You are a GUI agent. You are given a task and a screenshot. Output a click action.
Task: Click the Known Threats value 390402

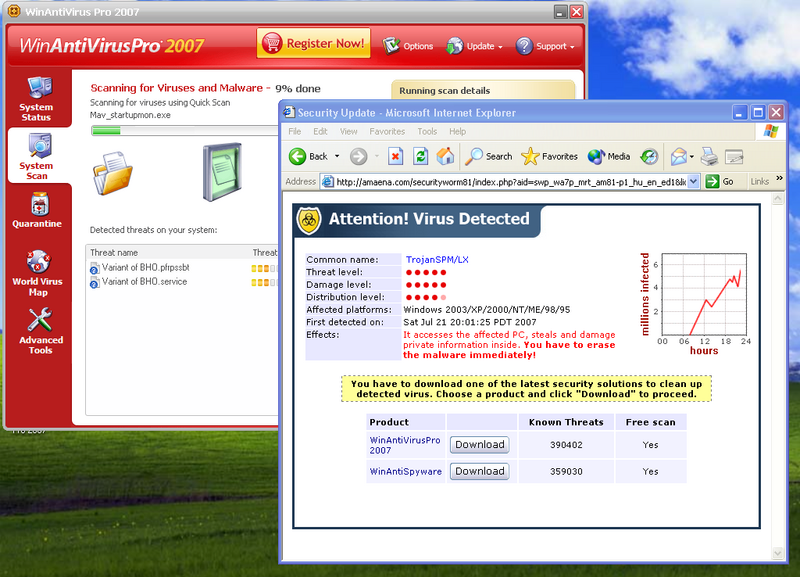566,445
